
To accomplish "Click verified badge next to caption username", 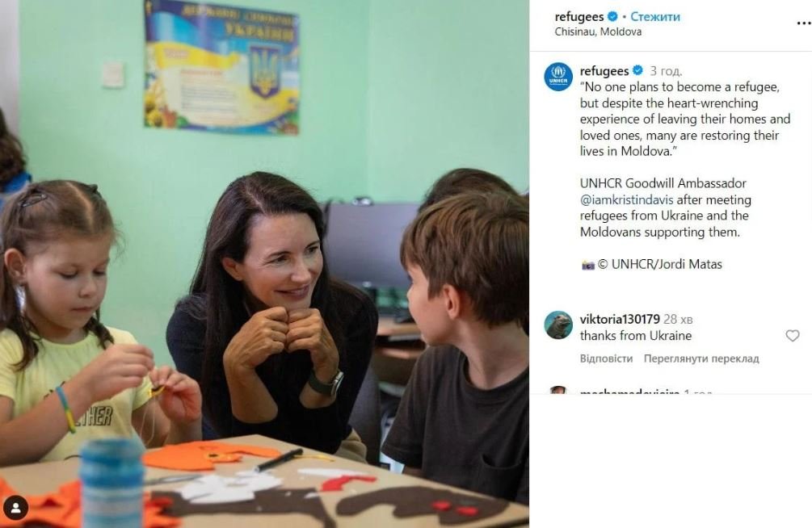I will tap(637, 70).
